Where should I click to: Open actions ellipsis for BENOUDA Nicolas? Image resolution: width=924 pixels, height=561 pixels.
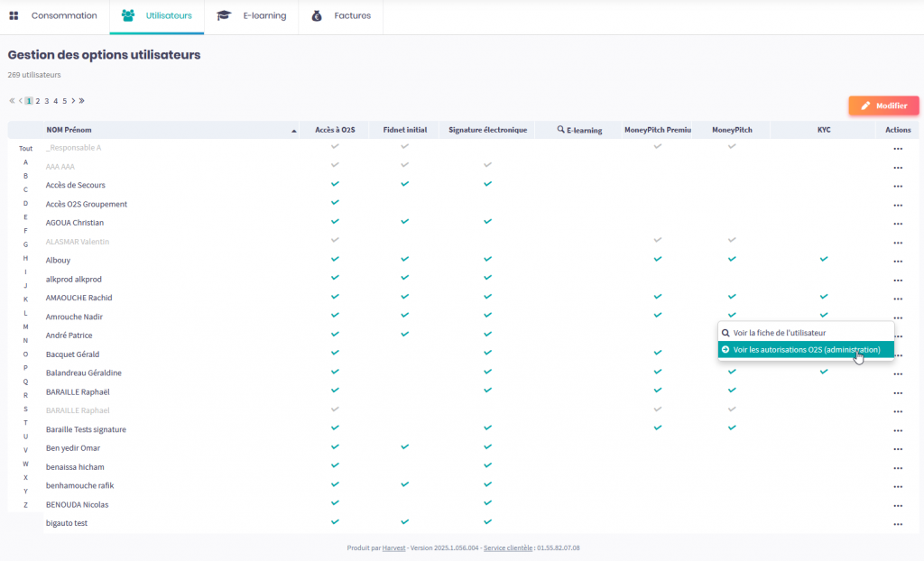(x=897, y=505)
